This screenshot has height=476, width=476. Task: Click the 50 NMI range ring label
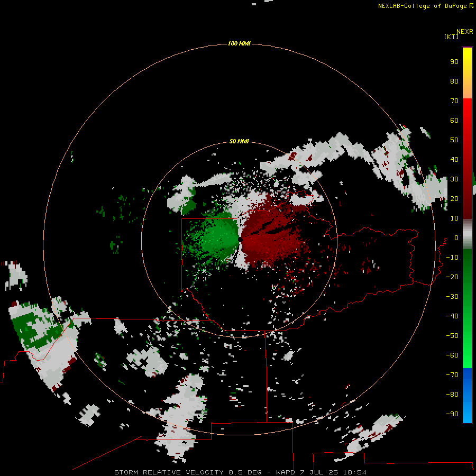(x=239, y=141)
